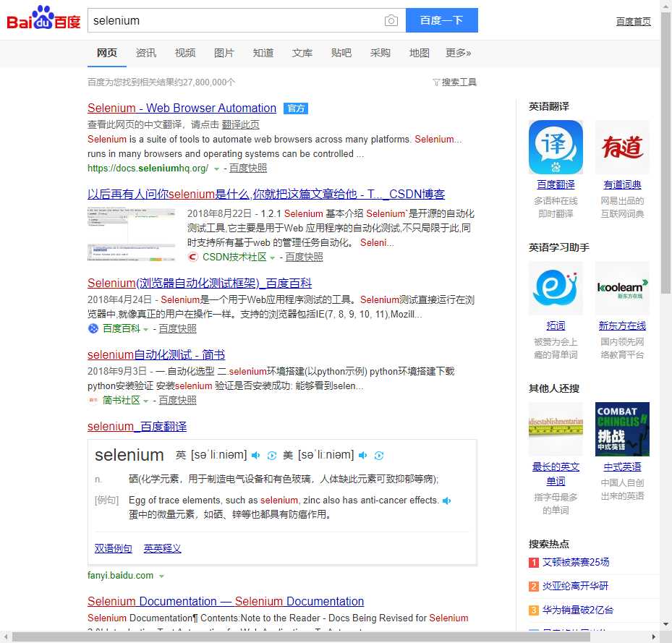Click the Combat Chinglish thumbnail image
The image size is (672, 643).
point(622,429)
